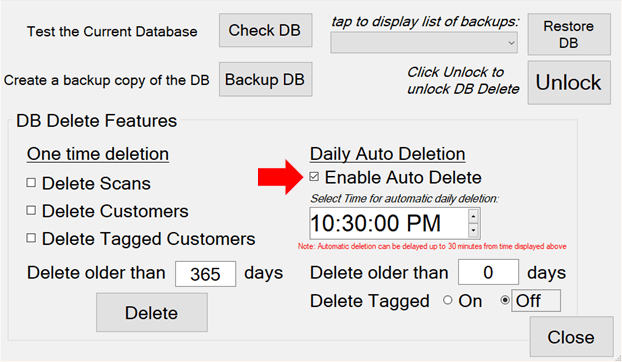Click Unlock to enable DB Delete
Viewport: 622px width, 362px height.
pyautogui.click(x=568, y=82)
